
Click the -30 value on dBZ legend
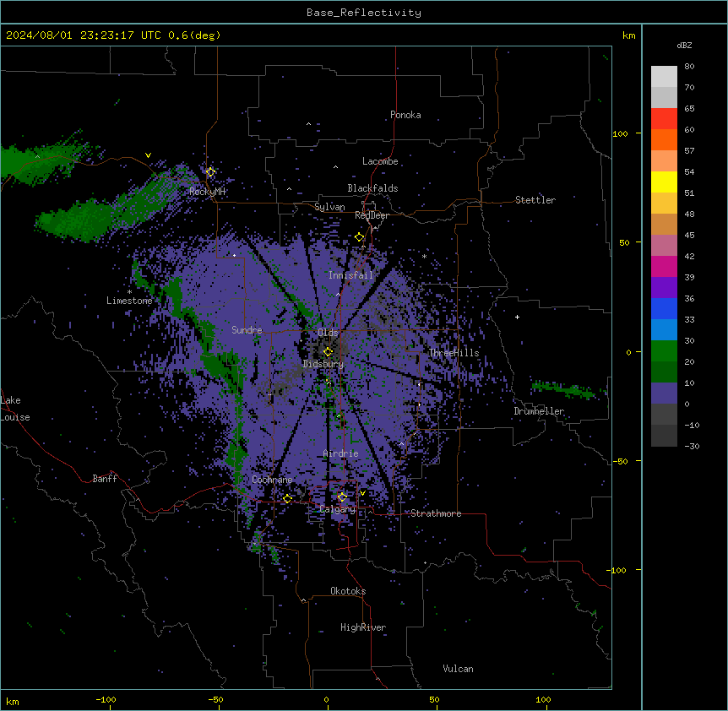[x=692, y=446]
